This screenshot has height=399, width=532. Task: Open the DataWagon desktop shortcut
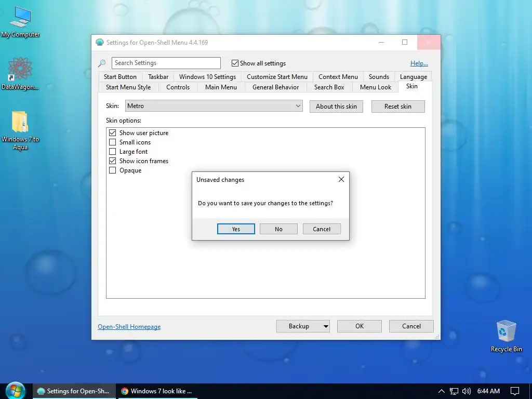click(x=20, y=74)
